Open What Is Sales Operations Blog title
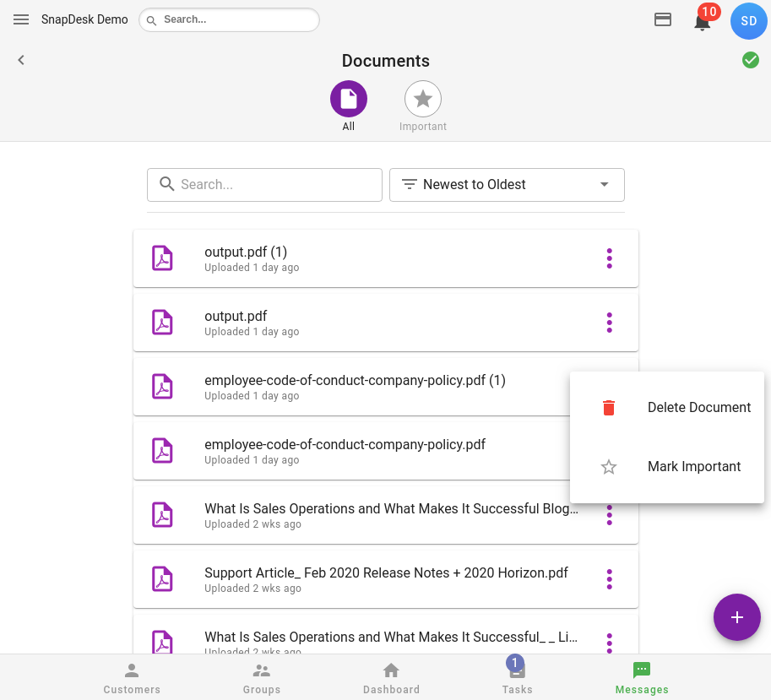Image resolution: width=771 pixels, height=700 pixels. (391, 509)
